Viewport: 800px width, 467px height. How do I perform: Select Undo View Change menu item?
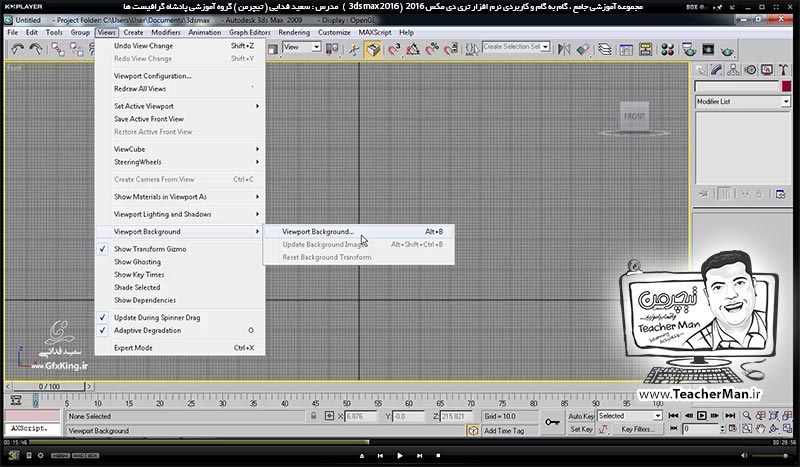pos(181,46)
